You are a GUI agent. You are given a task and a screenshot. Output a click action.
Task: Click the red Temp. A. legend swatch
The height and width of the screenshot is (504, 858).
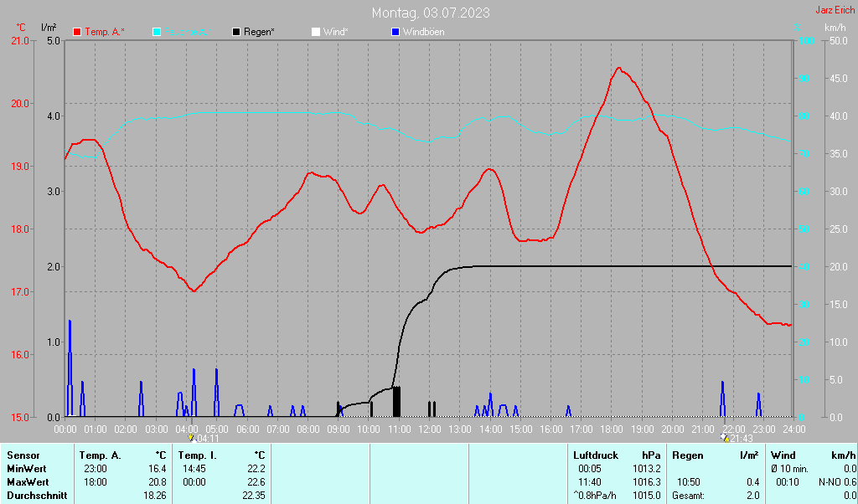click(x=78, y=32)
